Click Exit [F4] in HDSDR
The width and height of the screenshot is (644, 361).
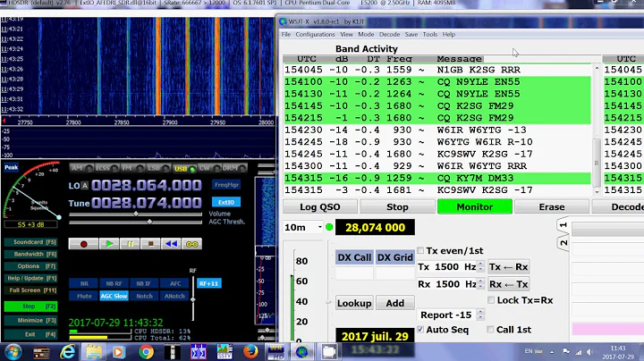pos(30,334)
